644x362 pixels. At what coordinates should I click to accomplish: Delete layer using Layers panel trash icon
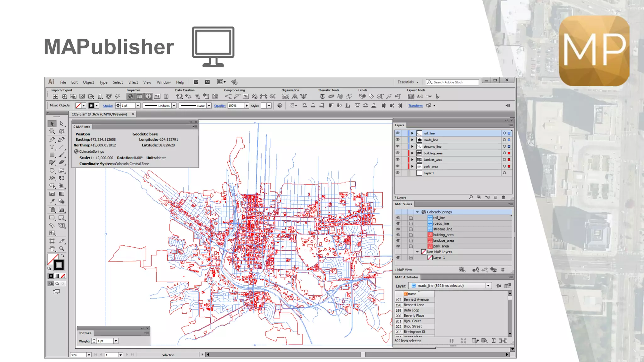point(503,197)
